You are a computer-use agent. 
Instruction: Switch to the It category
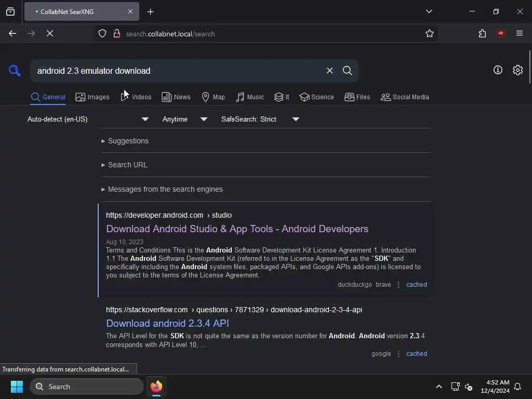click(282, 97)
